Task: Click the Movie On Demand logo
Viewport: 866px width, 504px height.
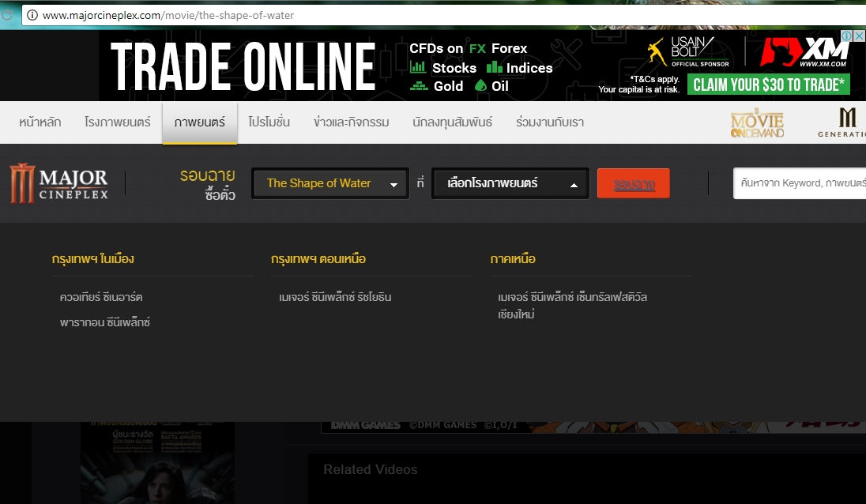Action: [757, 123]
